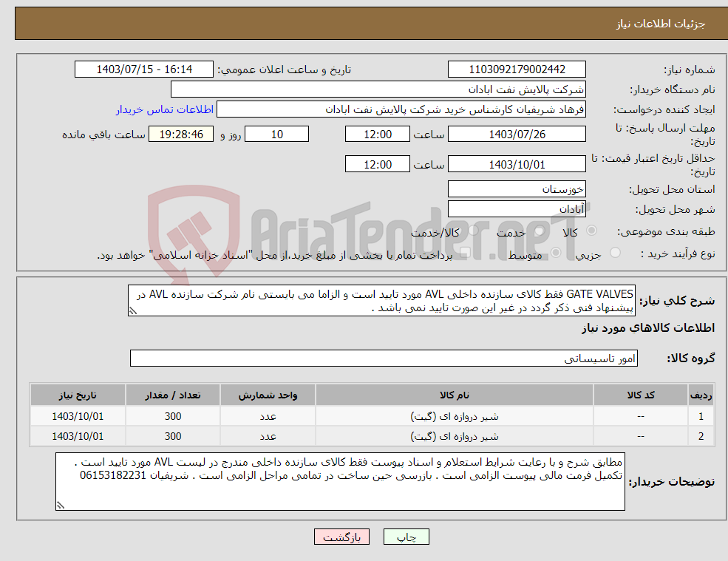
Task: Click row 1 quantity 300
Action: click(173, 417)
